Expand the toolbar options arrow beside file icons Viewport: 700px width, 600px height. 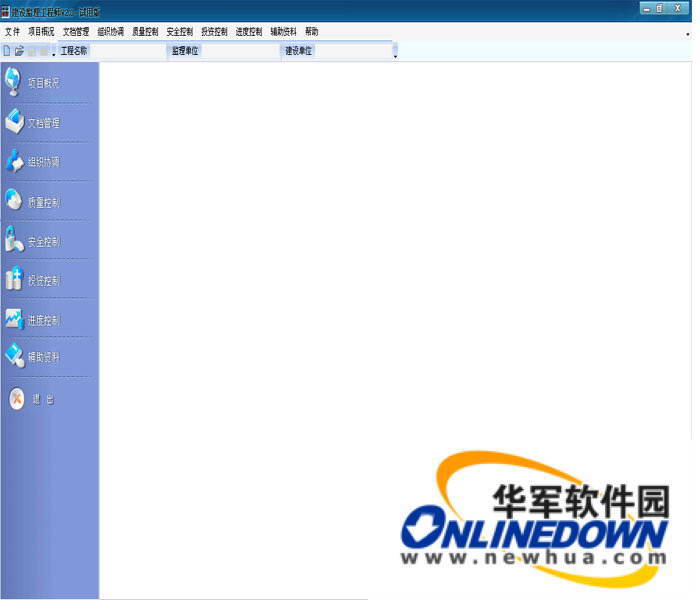[x=54, y=54]
